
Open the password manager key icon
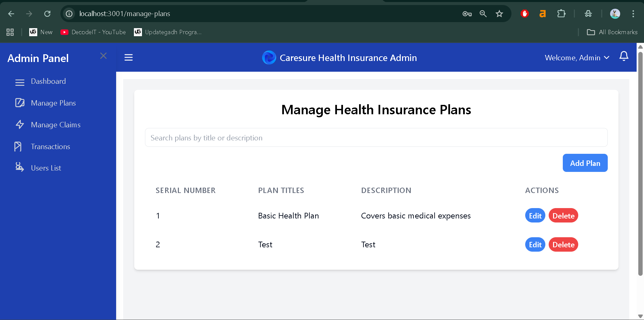click(467, 14)
